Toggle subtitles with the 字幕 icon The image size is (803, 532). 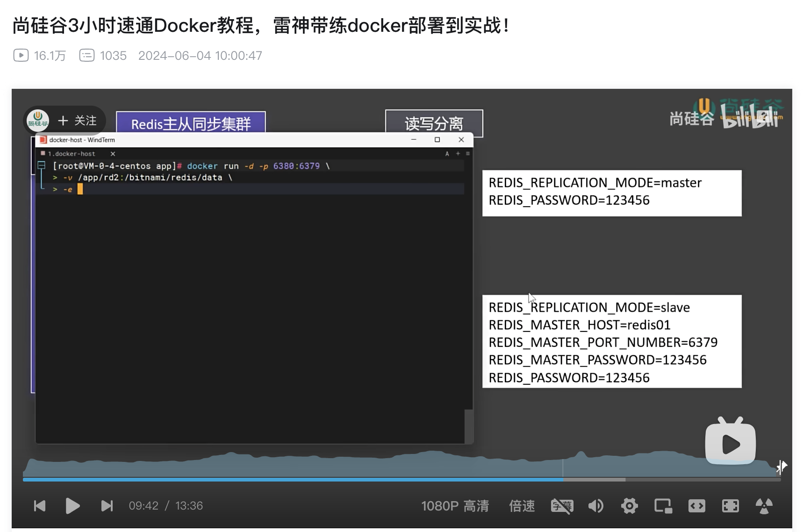[562, 506]
